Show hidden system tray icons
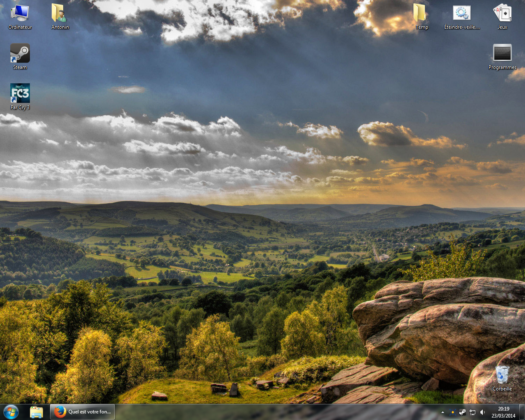 coord(443,412)
